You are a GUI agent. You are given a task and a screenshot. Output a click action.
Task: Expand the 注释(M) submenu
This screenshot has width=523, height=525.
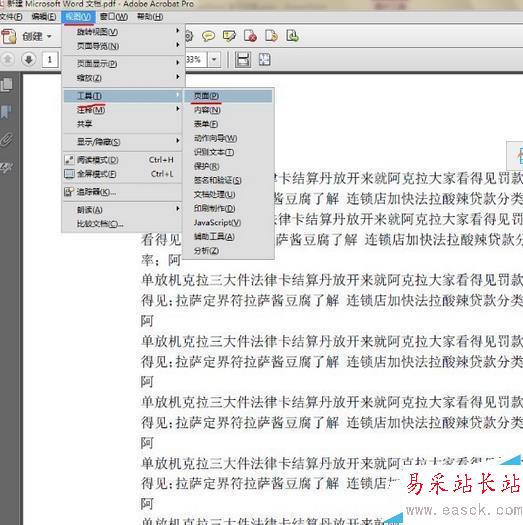point(123,110)
